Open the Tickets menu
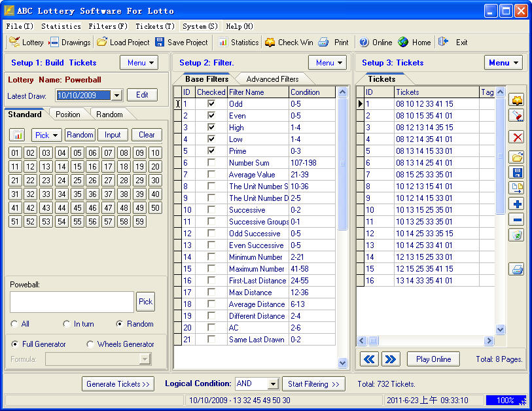This screenshot has height=411, width=532. pos(155,26)
